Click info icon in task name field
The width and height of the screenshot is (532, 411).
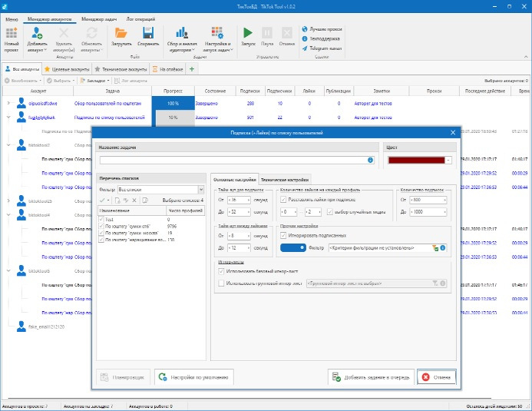[371, 161]
